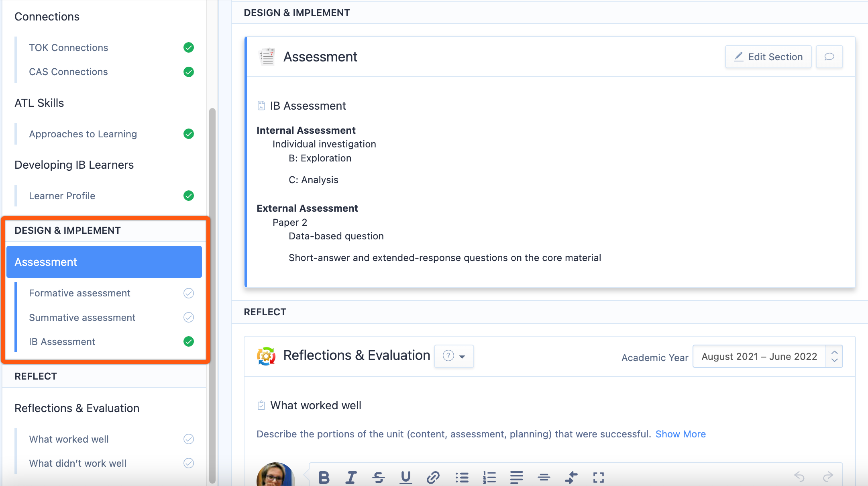Screen dimensions: 868x486
Task: Mark Summative assessment as complete
Action: (188, 317)
